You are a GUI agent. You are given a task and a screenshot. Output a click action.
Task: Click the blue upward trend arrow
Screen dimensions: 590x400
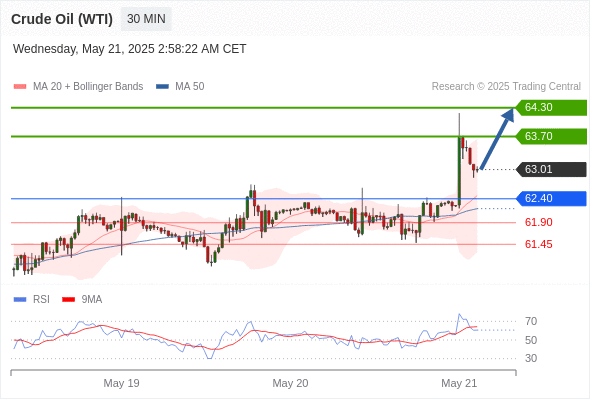click(497, 138)
